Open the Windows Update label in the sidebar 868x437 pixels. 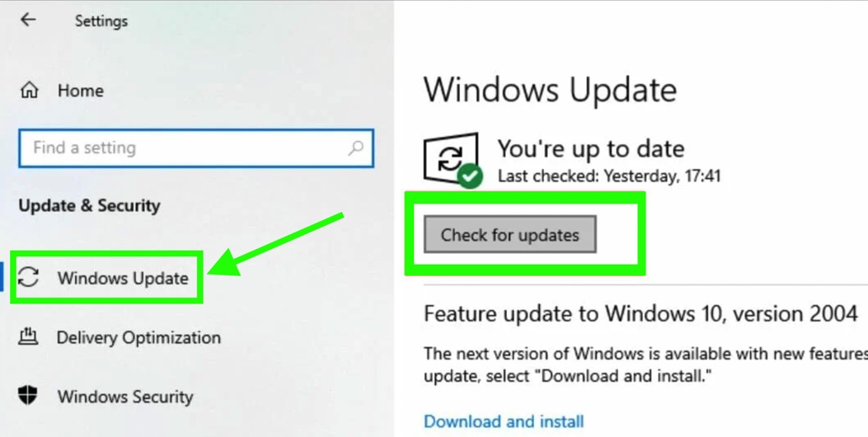pos(123,278)
